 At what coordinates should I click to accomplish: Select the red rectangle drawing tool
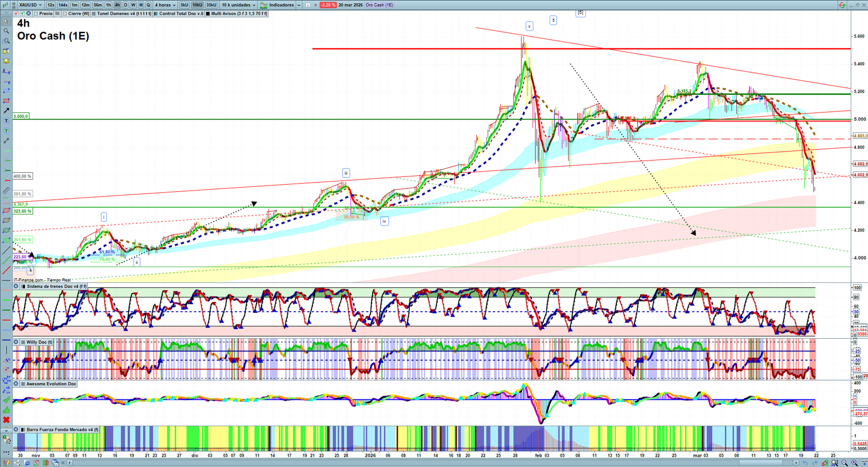pos(6,100)
